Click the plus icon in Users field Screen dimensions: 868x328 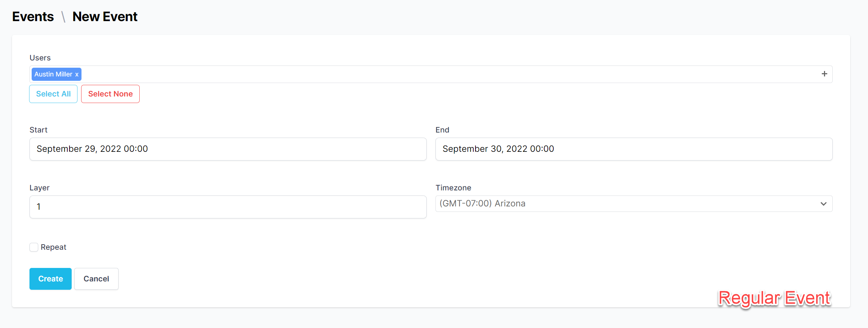pyautogui.click(x=824, y=74)
